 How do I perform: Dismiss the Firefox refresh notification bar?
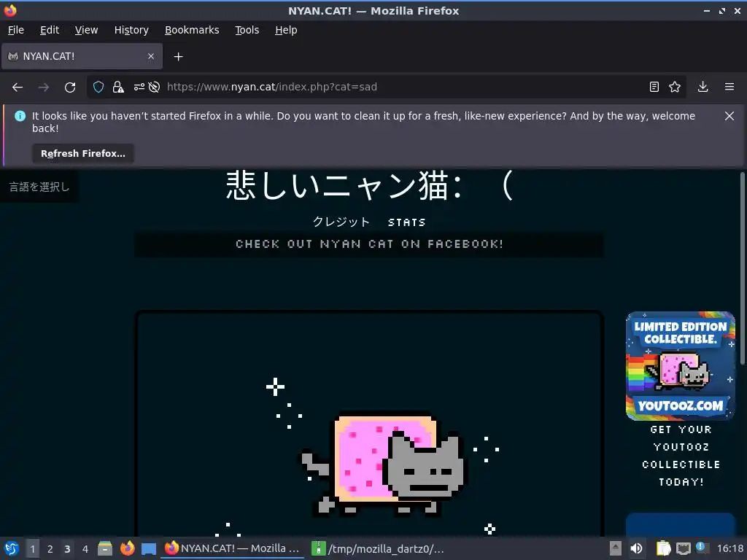tap(729, 116)
